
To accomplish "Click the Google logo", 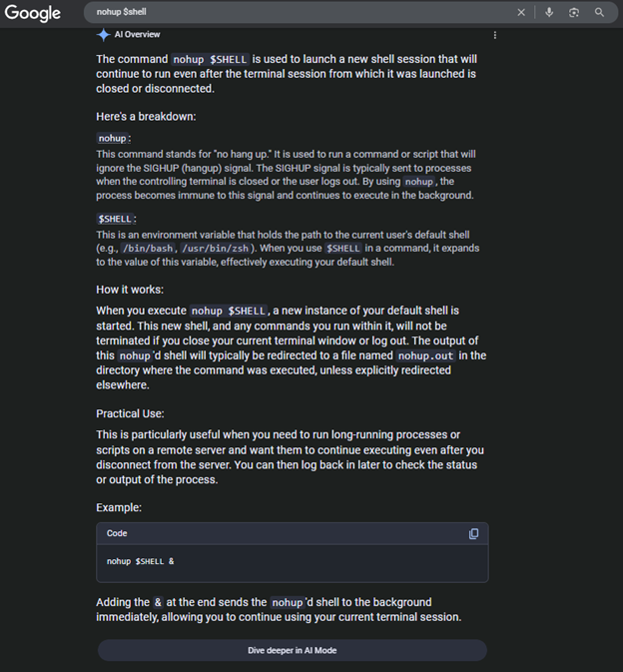I will 33,13.
